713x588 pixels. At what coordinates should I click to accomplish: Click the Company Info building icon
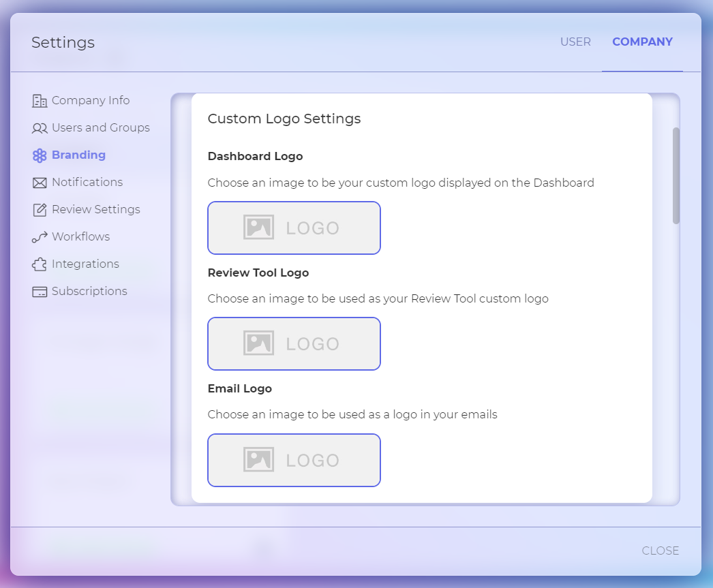[40, 100]
